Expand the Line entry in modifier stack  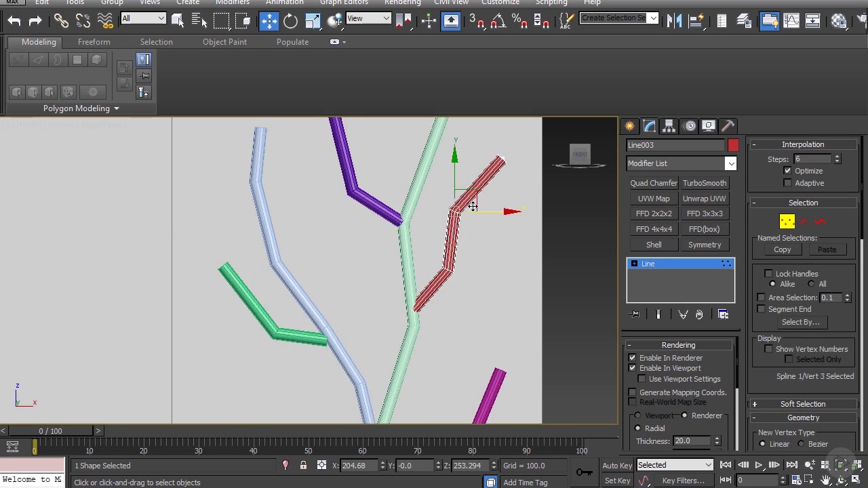pyautogui.click(x=634, y=264)
